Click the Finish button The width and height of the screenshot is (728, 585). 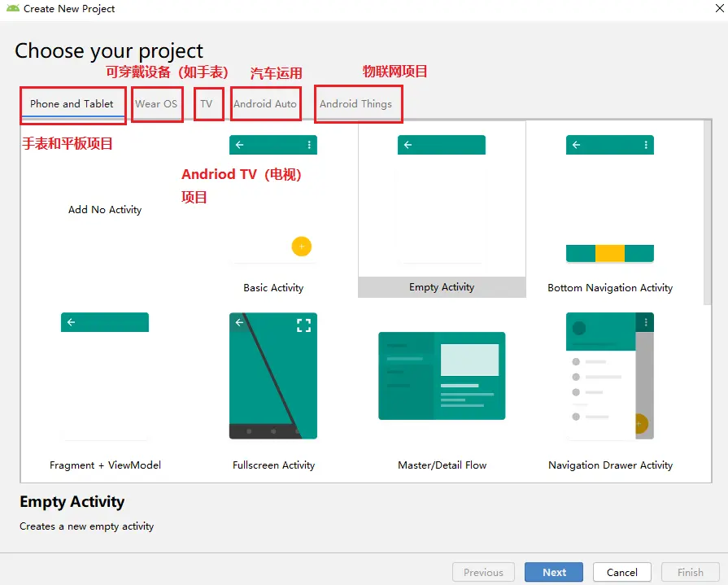691,572
